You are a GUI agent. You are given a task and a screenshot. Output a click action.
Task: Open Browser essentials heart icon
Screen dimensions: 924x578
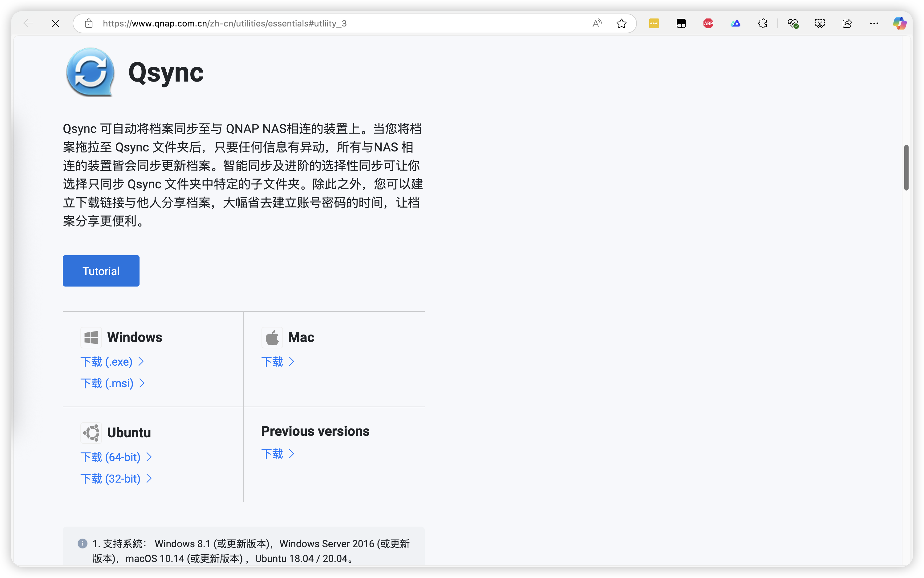[793, 23]
